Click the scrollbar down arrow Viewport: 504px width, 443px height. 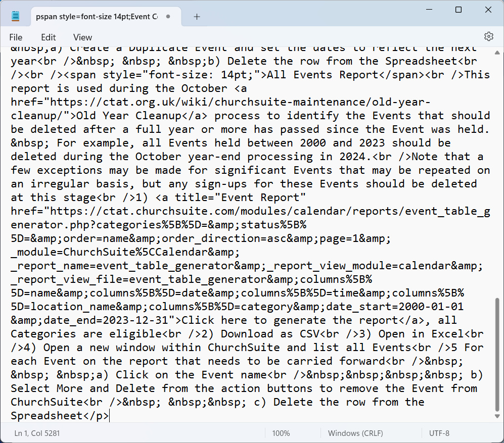coord(497,416)
